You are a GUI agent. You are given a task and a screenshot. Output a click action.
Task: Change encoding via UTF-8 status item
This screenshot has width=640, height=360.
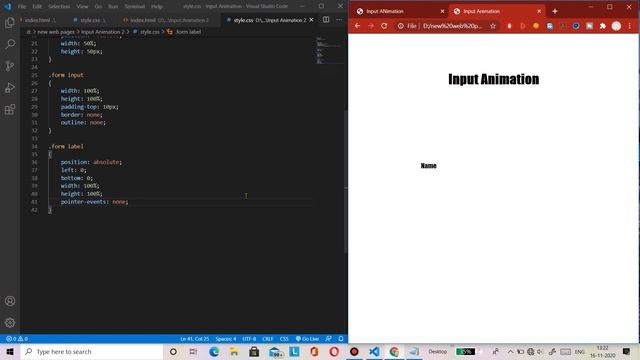click(249, 339)
